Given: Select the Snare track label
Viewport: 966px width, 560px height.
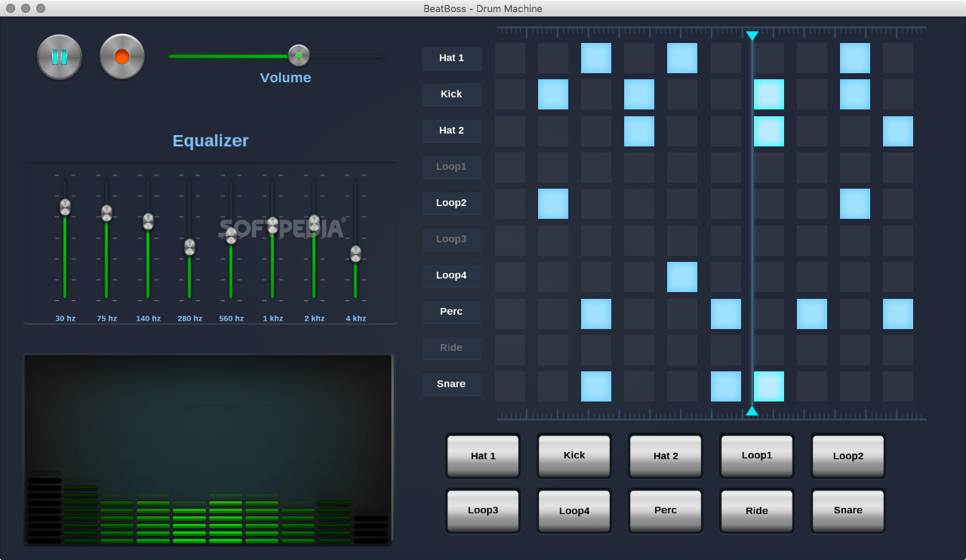Looking at the screenshot, I should [451, 384].
